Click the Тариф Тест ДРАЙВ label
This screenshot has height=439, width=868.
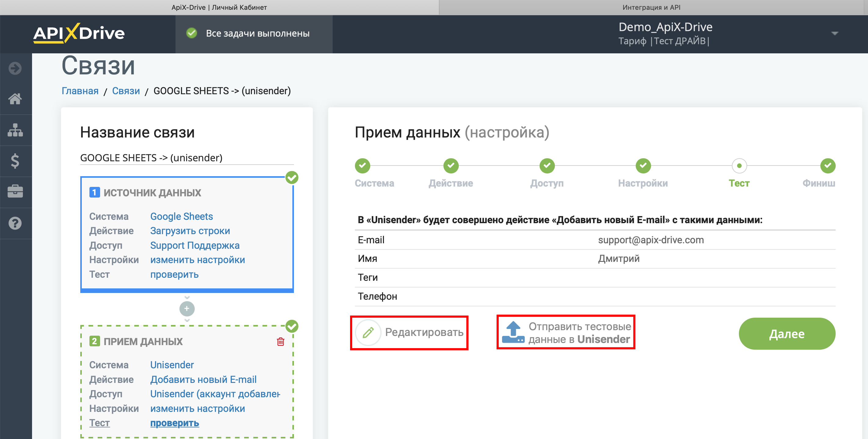click(x=664, y=41)
